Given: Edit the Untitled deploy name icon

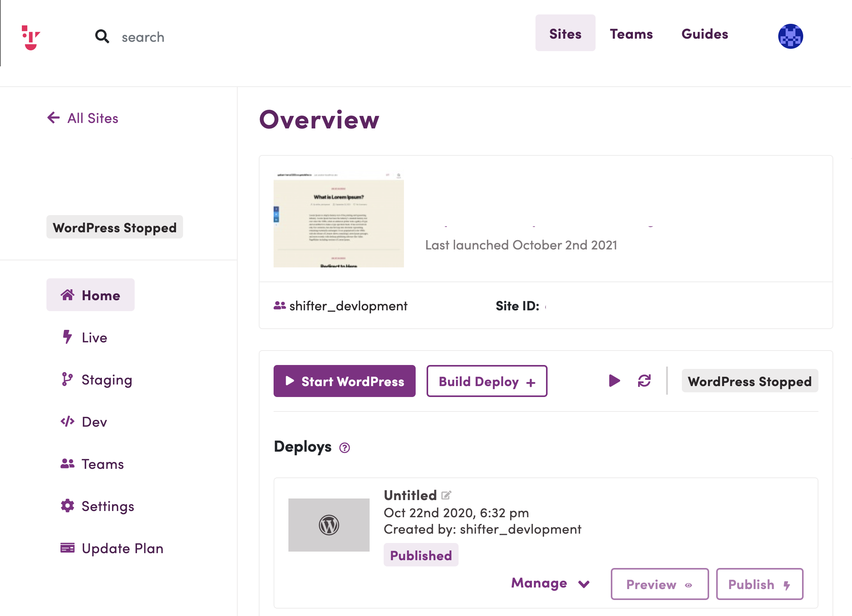Looking at the screenshot, I should pyautogui.click(x=446, y=495).
